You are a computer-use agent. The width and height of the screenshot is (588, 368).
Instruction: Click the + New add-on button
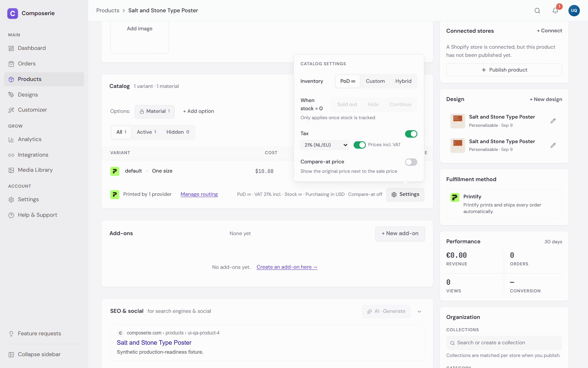pyautogui.click(x=400, y=233)
